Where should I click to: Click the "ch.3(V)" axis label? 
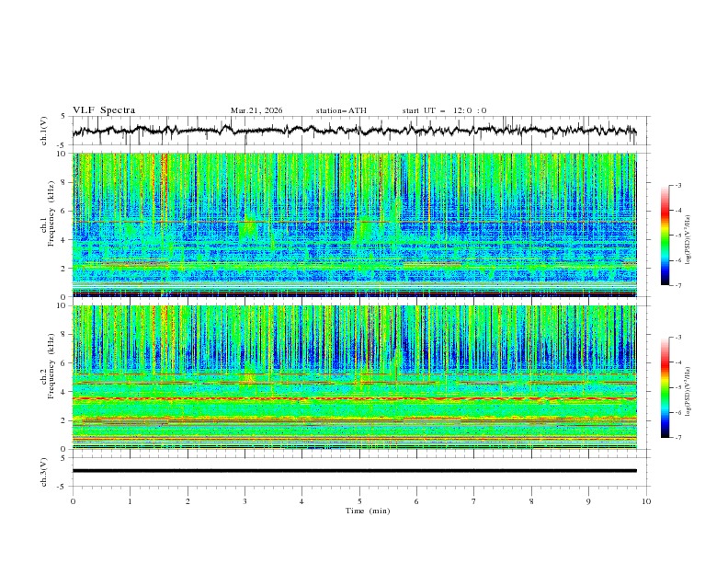click(44, 472)
